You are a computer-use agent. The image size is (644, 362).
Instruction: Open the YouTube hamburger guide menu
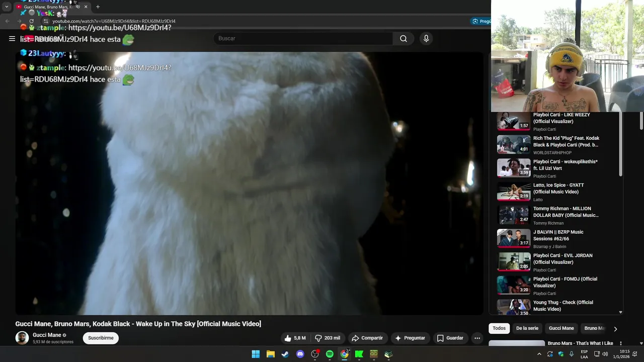(x=12, y=39)
